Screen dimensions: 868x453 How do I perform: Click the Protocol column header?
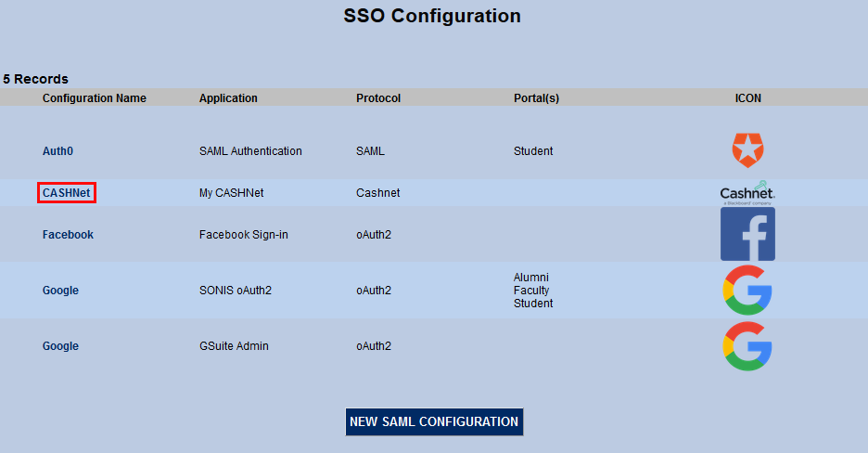(377, 98)
